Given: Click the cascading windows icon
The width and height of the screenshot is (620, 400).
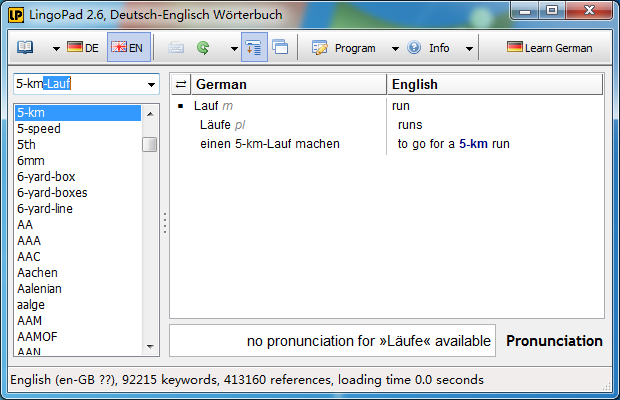Looking at the screenshot, I should pyautogui.click(x=280, y=48).
